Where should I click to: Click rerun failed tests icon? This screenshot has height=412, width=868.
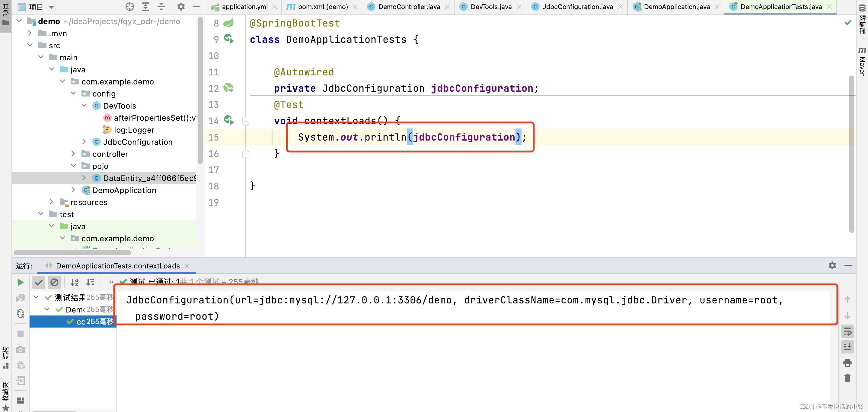(x=21, y=298)
